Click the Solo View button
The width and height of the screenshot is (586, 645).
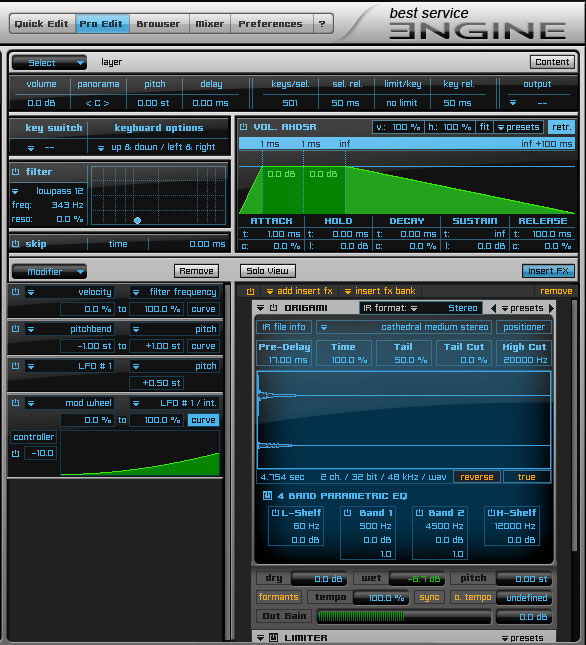point(267,271)
